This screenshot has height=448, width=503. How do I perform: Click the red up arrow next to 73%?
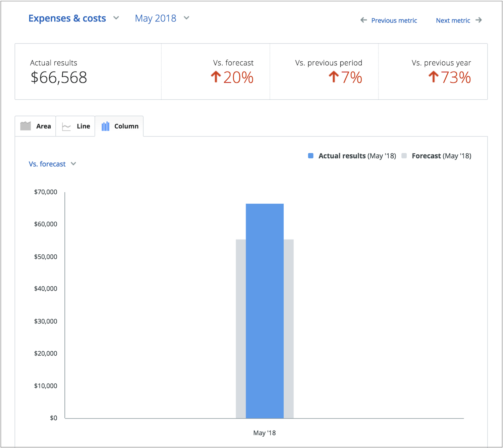pyautogui.click(x=433, y=77)
